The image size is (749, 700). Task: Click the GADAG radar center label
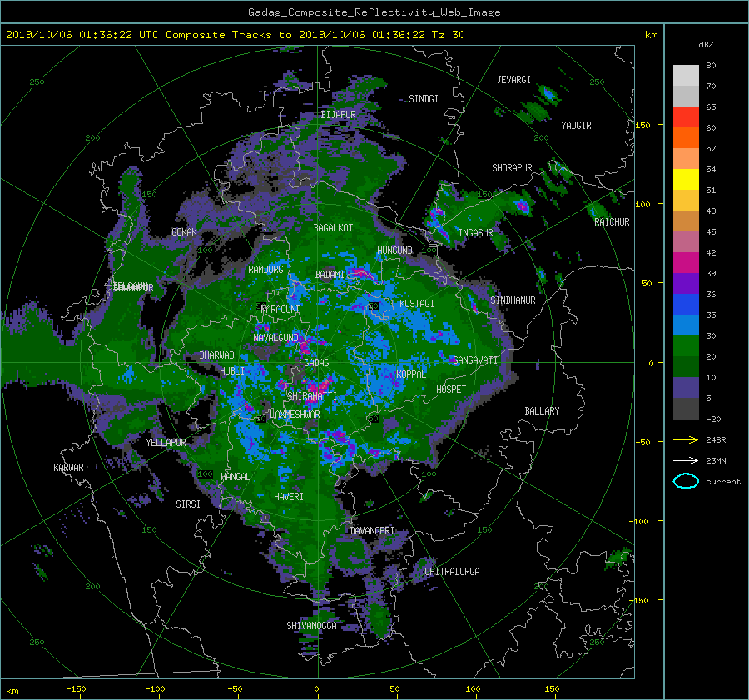click(x=316, y=363)
